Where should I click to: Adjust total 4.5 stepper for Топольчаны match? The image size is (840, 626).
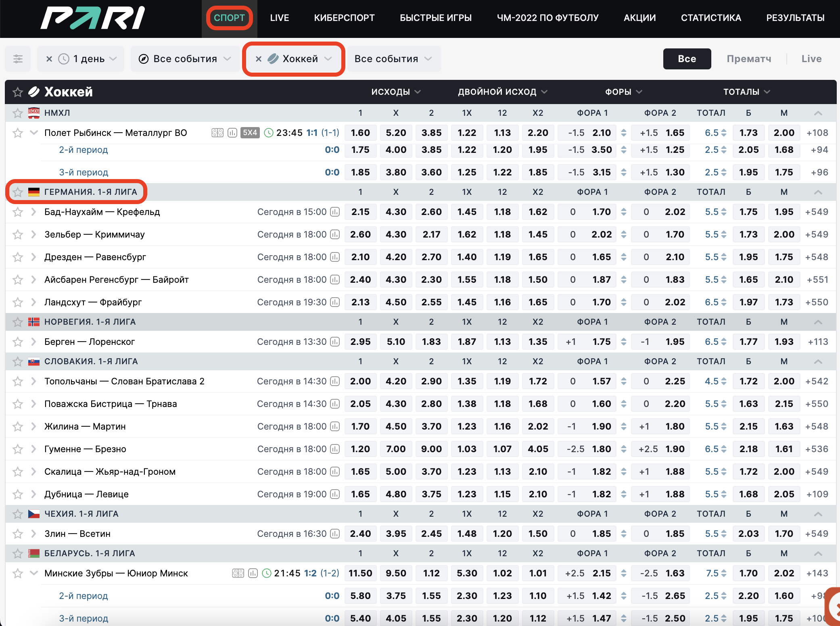[724, 381]
